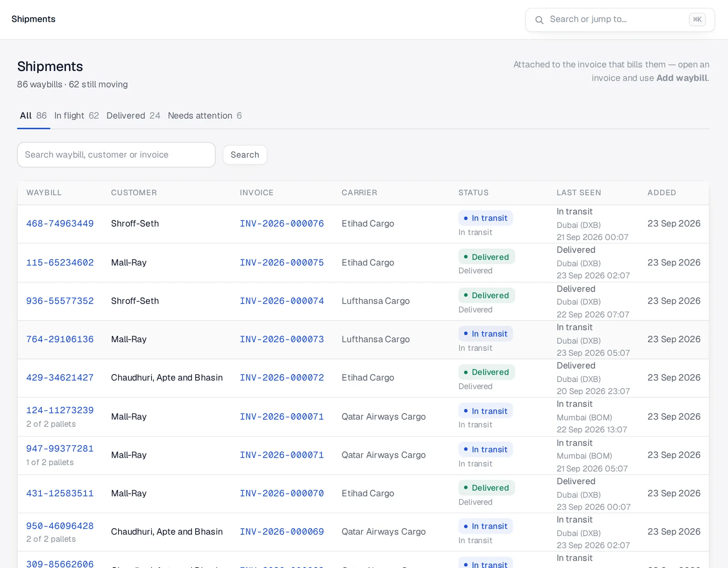Open INV-2026-000071 in the 947-99377281 row
Image resolution: width=728 pixels, height=568 pixels.
[x=282, y=455]
